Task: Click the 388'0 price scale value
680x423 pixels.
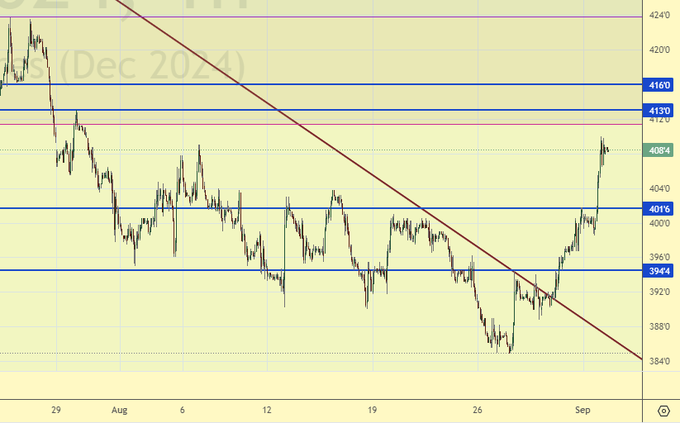Action: 660,326
